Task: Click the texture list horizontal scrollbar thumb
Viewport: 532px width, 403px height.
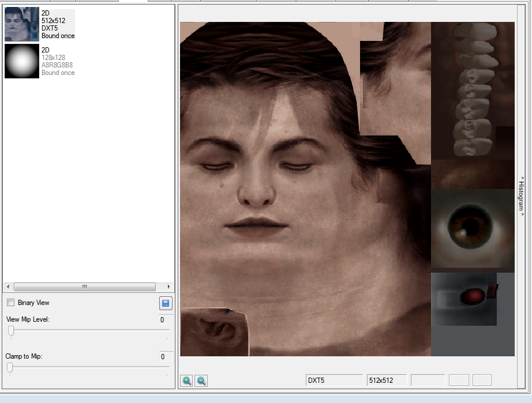Action: coord(84,287)
